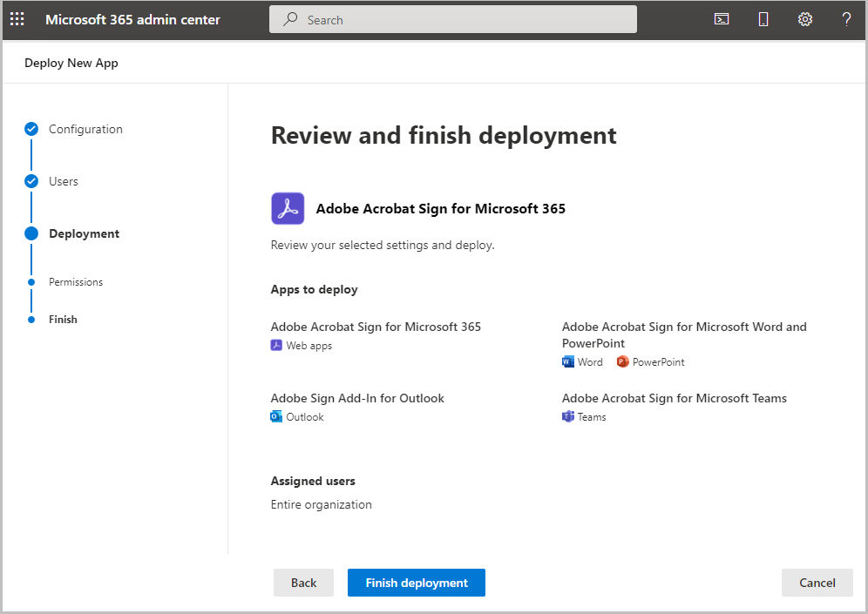The width and height of the screenshot is (868, 614).
Task: Select the Permissions sub-step
Action: [76, 282]
